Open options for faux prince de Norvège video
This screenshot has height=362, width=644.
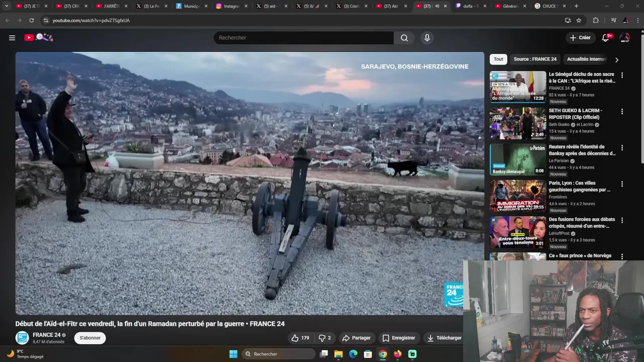click(x=622, y=256)
